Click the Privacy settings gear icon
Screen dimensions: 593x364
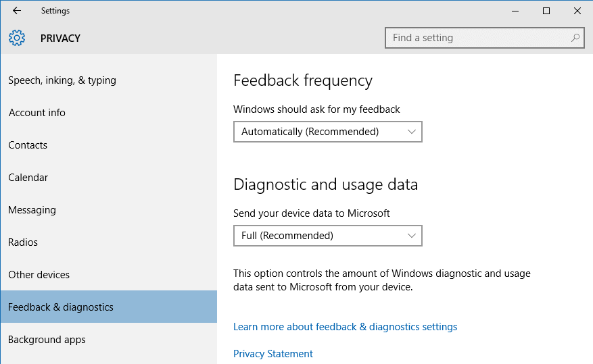(17, 38)
